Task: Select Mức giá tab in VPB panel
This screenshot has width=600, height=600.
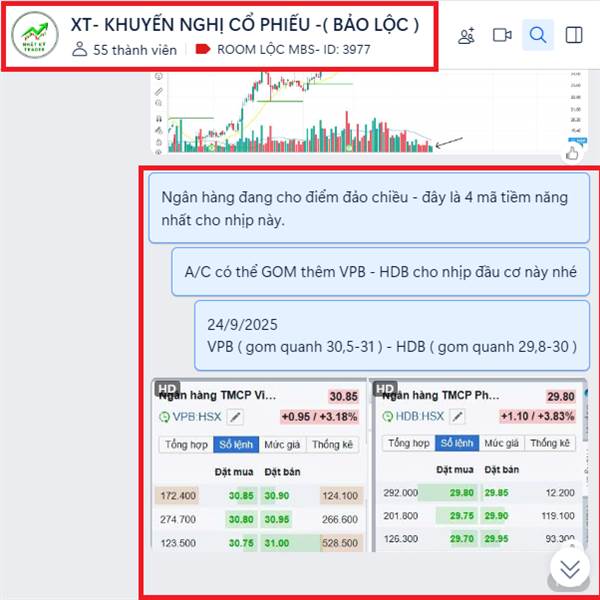Action: coord(282,444)
